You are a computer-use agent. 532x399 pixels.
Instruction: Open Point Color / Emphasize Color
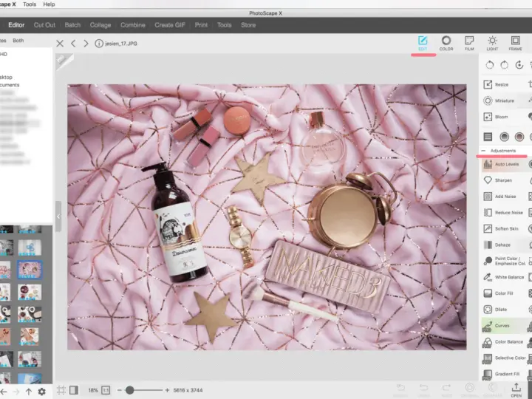pyautogui.click(x=504, y=261)
